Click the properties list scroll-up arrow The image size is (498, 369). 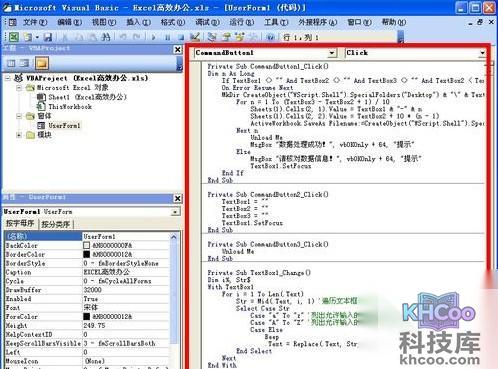[x=174, y=237]
